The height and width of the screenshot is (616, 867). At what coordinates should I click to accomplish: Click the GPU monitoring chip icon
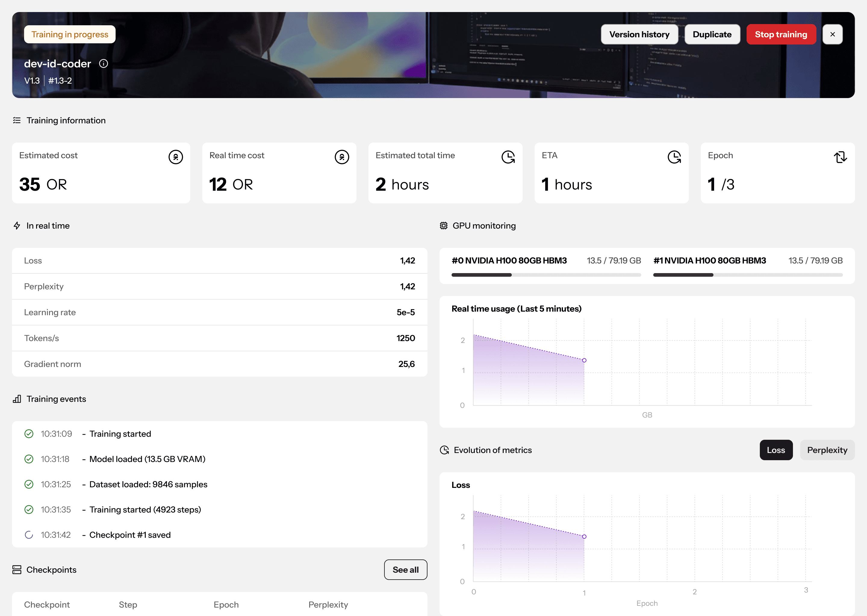click(x=443, y=226)
